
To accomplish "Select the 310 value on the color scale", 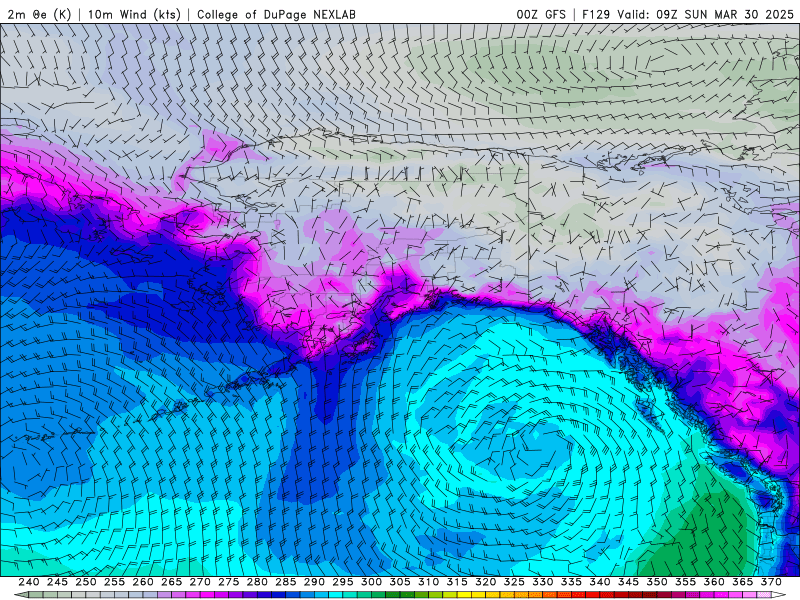I will [429, 582].
